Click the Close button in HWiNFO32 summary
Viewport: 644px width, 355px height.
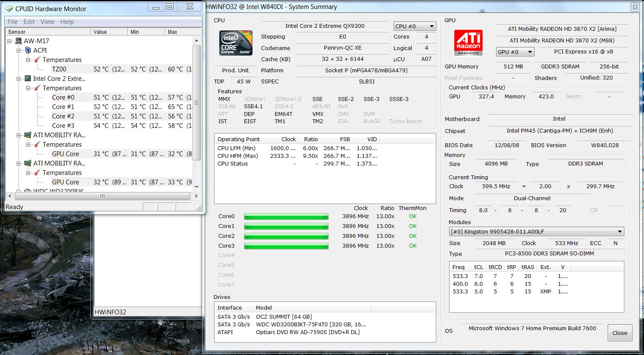[x=620, y=333]
